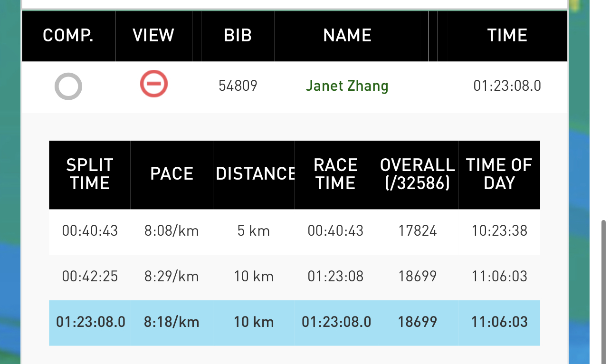Sort by the NAME column header

(347, 36)
